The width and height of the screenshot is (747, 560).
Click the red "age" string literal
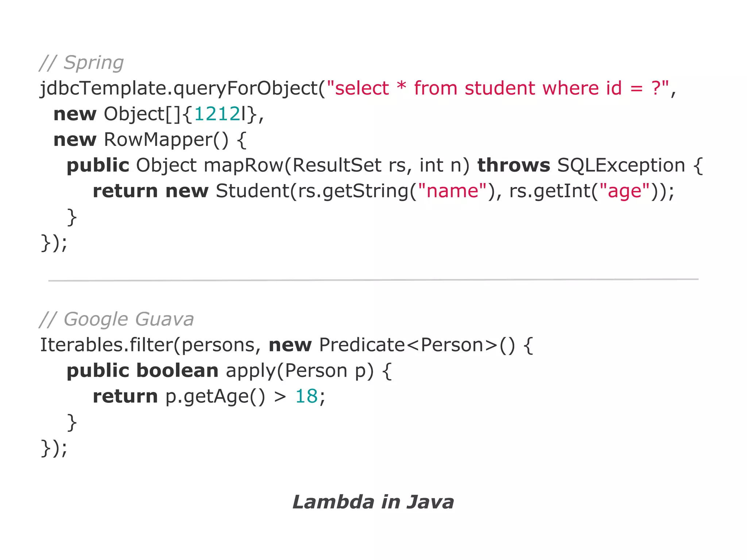(624, 191)
